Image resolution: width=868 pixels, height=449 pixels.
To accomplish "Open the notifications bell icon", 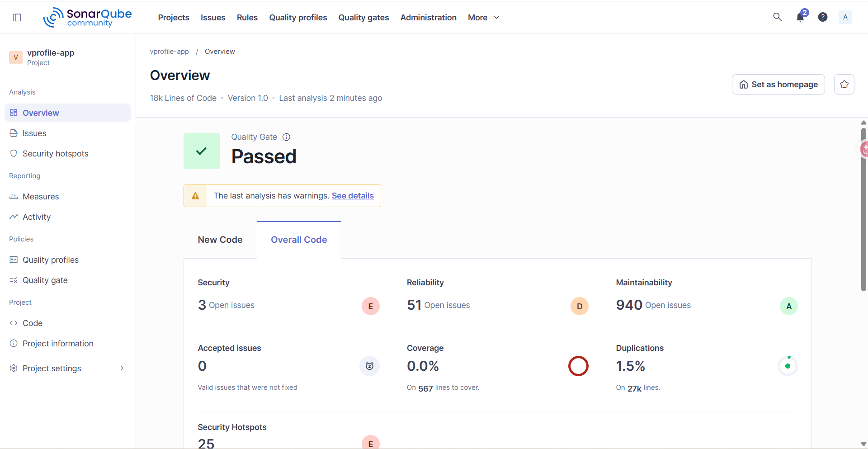I will coord(800,17).
